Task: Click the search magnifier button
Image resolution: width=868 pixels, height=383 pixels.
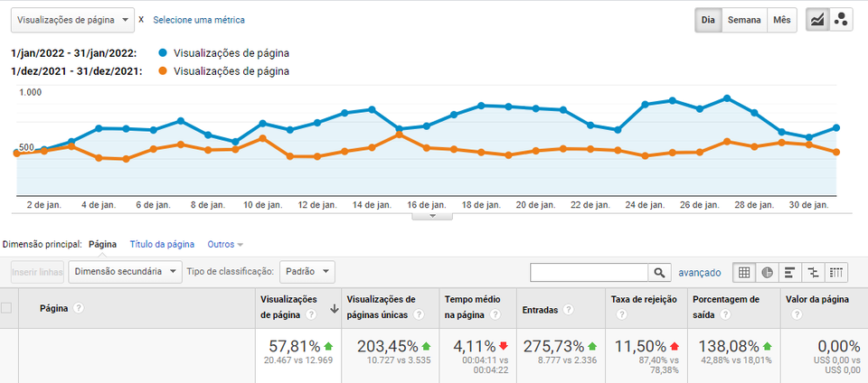Action: (x=659, y=273)
